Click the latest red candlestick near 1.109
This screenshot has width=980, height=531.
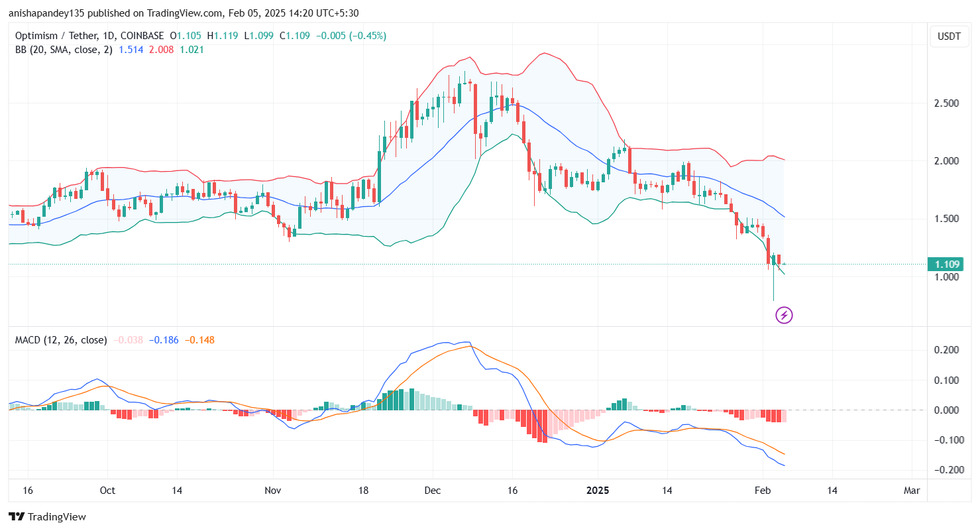pos(779,259)
